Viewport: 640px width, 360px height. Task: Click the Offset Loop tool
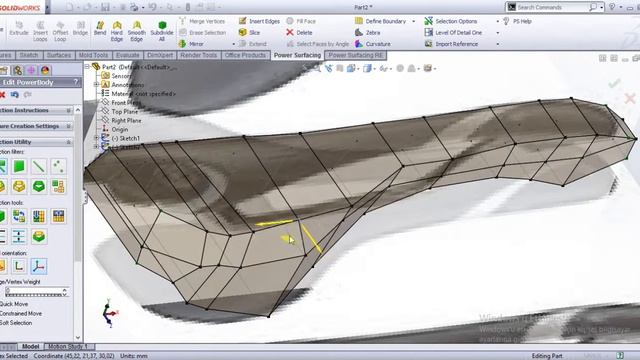click(60, 31)
